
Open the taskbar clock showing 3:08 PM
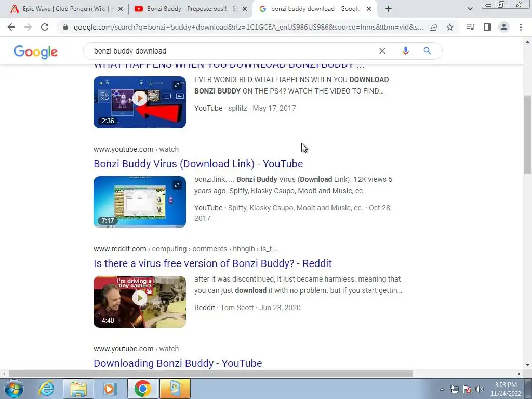(x=506, y=389)
